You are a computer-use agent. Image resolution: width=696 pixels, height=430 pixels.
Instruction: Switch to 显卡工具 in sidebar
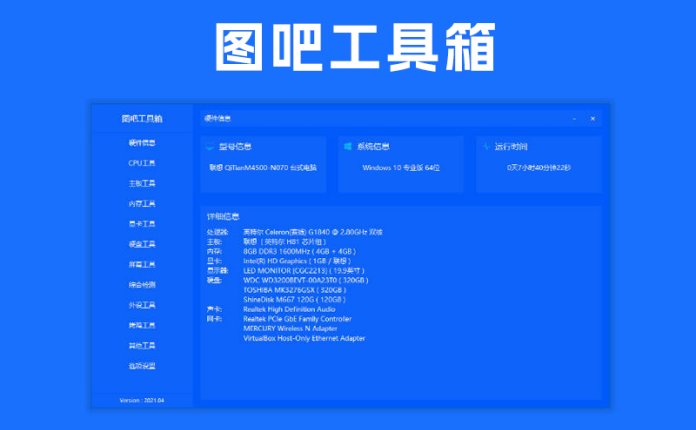tap(142, 224)
